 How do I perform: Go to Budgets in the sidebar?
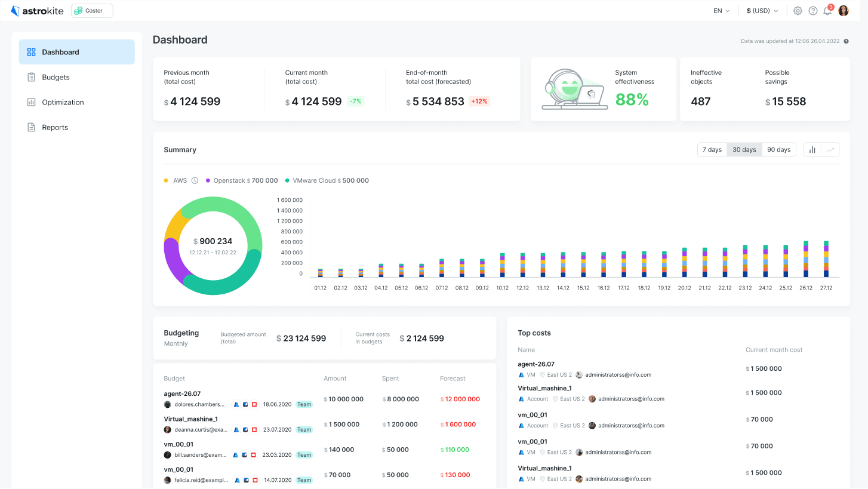56,77
